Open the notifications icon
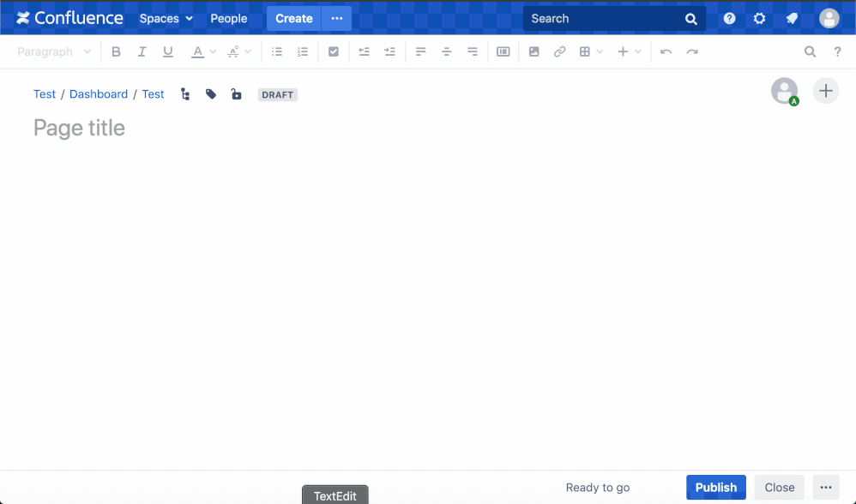856x504 pixels. 792,19
